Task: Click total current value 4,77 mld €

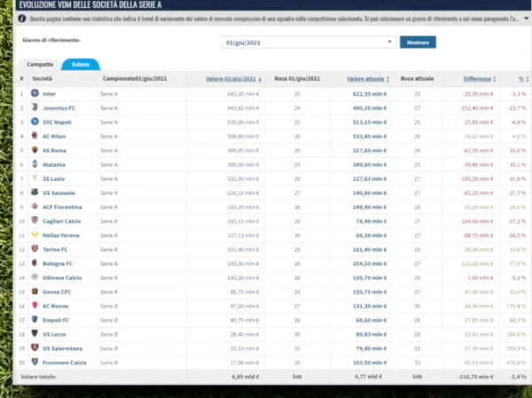Action: point(368,377)
